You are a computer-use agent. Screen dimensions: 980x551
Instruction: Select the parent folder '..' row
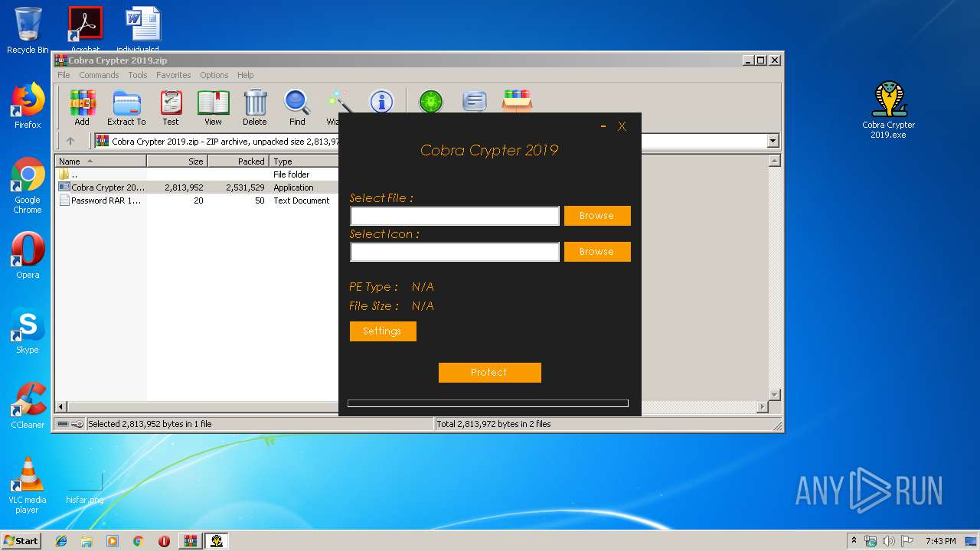tap(198, 174)
